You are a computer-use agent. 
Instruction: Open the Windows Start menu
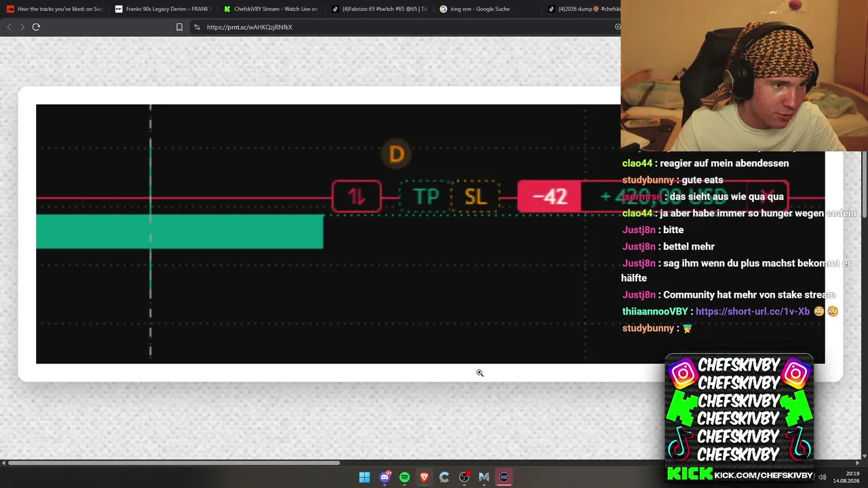[365, 477]
